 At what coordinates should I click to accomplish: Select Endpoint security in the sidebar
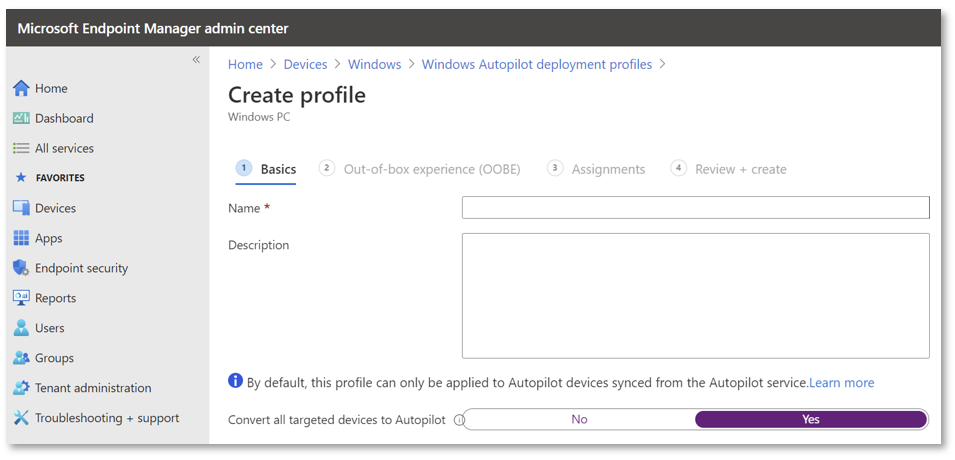coord(81,268)
